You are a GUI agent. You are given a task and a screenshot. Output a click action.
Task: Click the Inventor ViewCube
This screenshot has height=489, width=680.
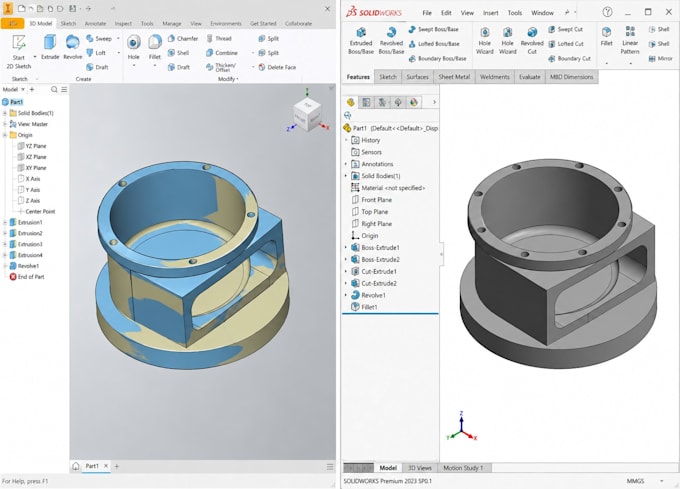tap(307, 114)
